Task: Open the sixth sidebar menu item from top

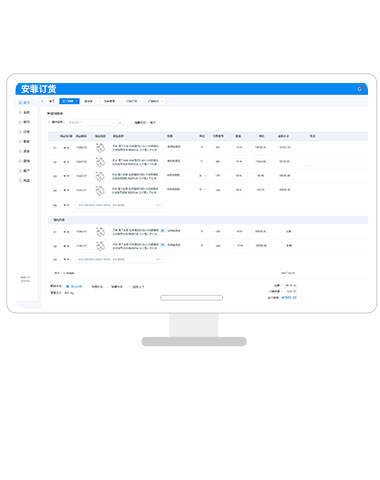Action: coord(24,151)
